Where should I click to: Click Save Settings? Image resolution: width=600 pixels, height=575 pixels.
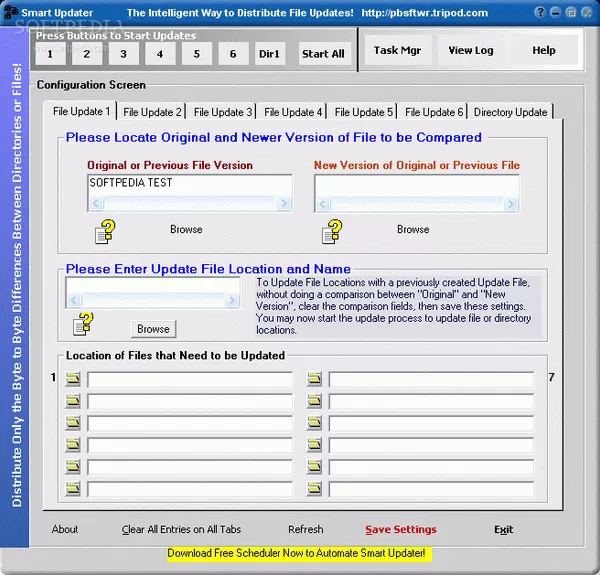(x=401, y=529)
